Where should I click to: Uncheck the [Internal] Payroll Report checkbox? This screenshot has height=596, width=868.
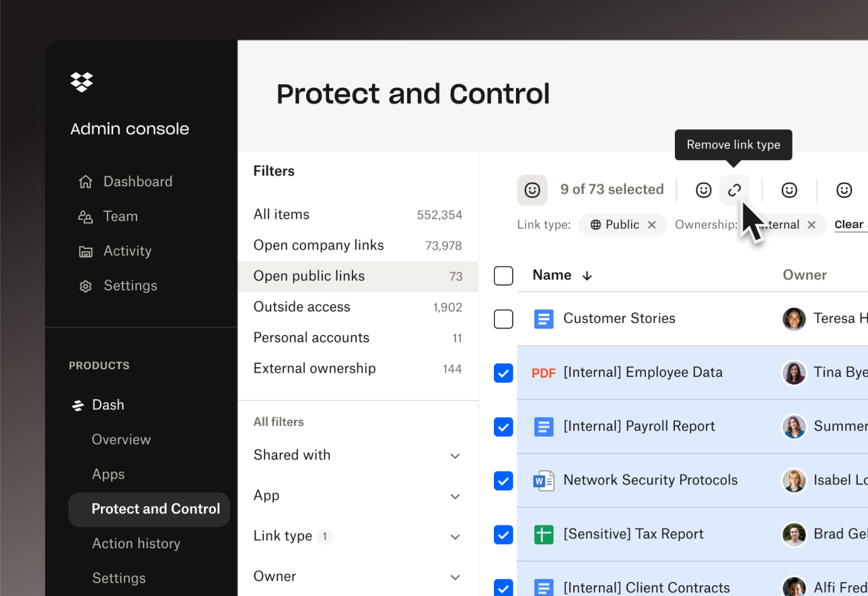(x=503, y=426)
